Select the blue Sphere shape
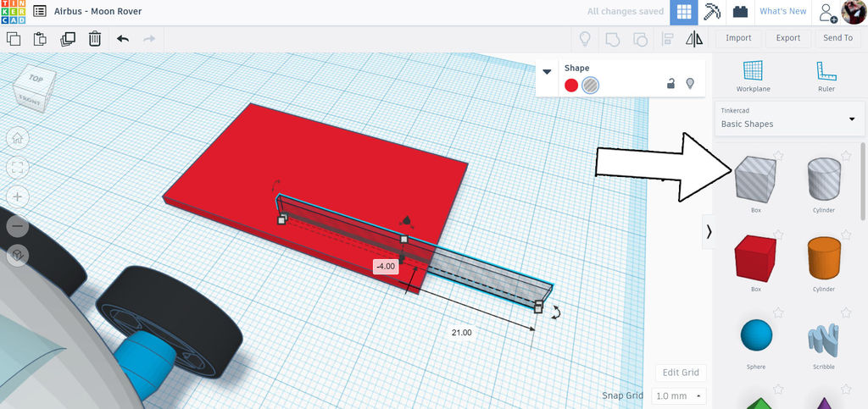Viewport: 868px width, 409px height. coord(755,335)
